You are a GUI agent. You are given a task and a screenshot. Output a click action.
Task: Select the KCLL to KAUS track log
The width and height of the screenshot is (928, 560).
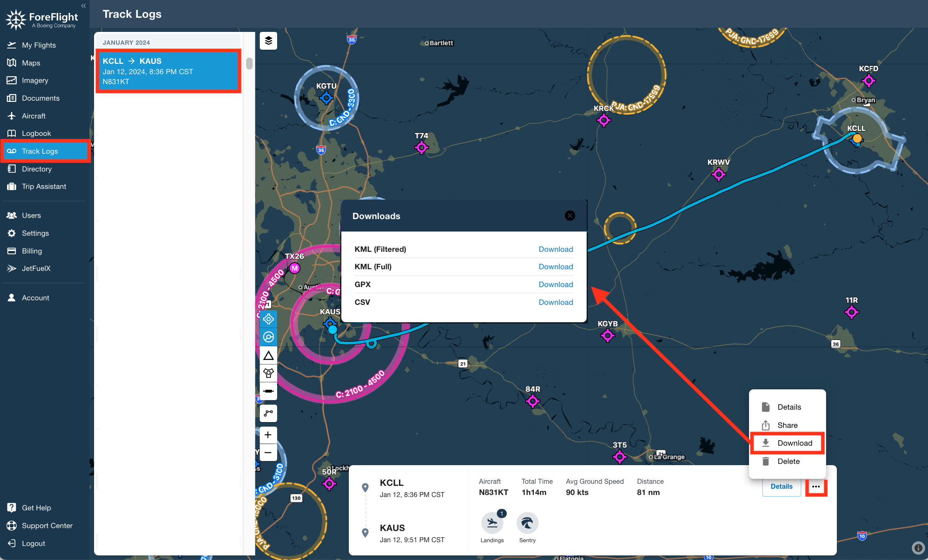point(168,71)
